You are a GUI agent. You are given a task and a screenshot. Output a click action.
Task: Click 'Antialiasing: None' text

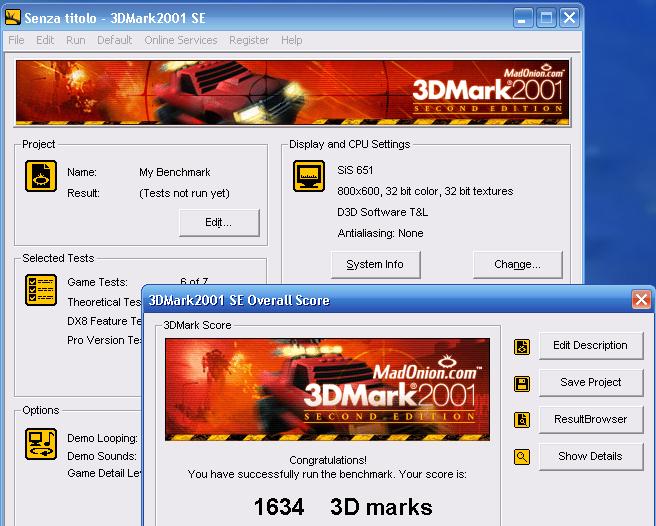coord(380,233)
